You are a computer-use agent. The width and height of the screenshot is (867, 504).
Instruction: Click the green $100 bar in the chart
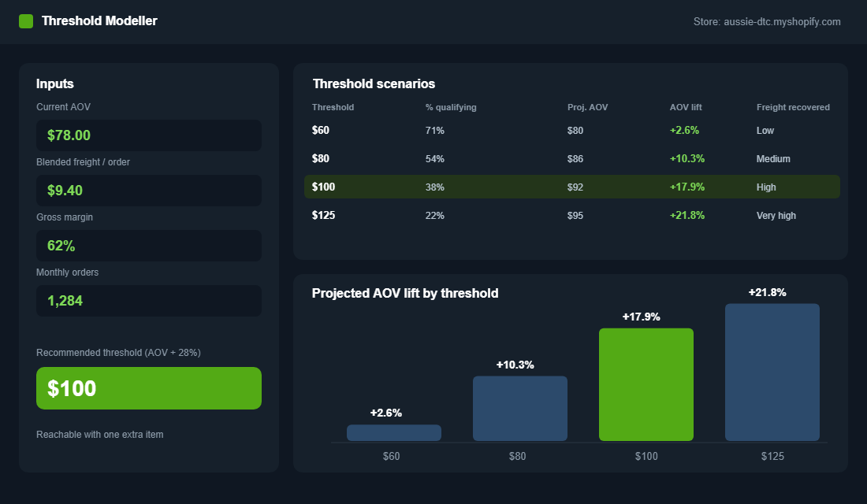(x=646, y=384)
